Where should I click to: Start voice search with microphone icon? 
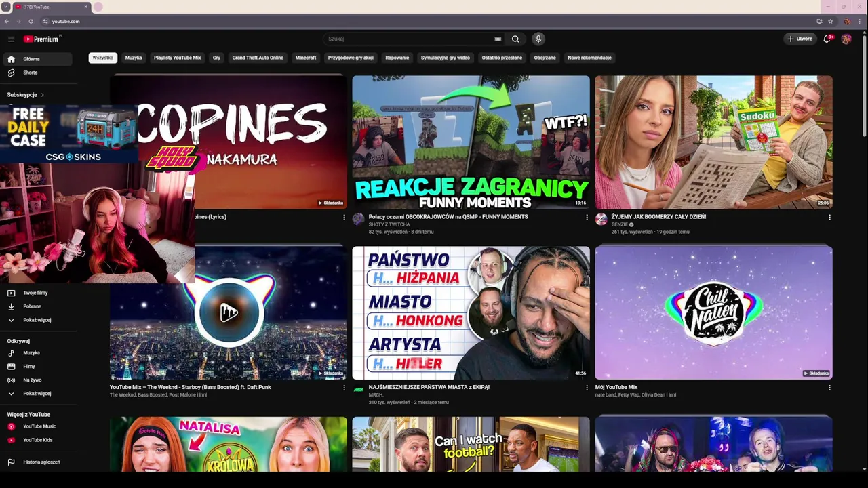[x=538, y=39]
